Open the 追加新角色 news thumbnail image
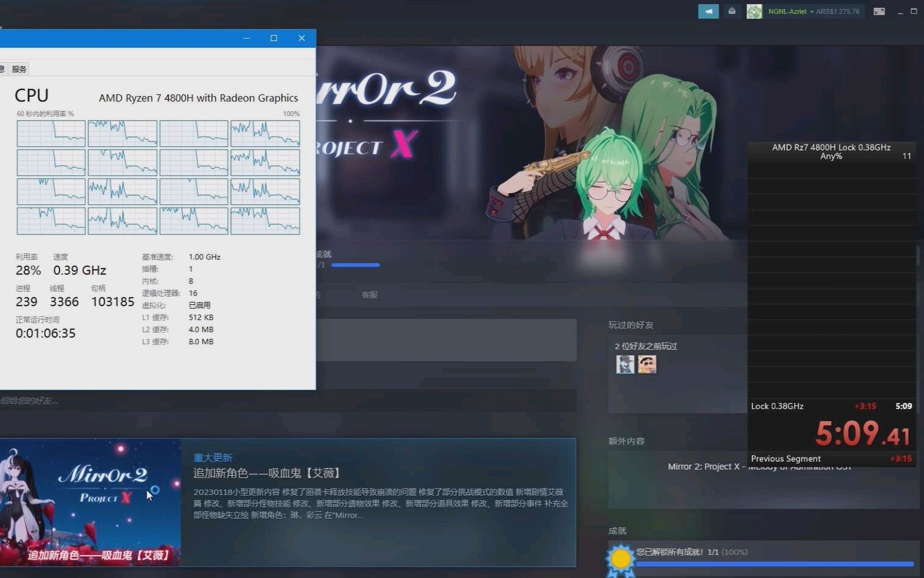 [90, 502]
